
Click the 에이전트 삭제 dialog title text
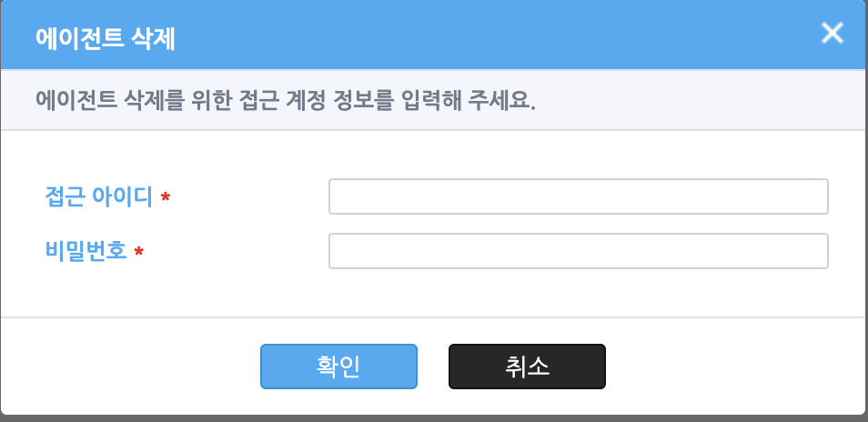(106, 39)
